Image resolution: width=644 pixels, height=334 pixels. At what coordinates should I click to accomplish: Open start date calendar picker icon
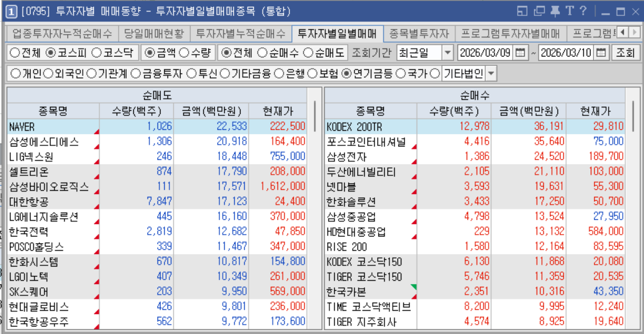click(x=520, y=53)
